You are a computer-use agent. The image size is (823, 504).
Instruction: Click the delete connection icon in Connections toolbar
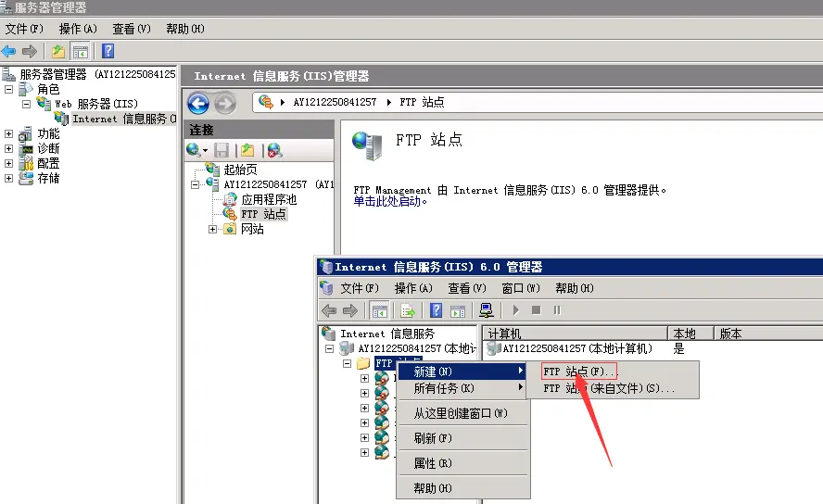pyautogui.click(x=274, y=150)
